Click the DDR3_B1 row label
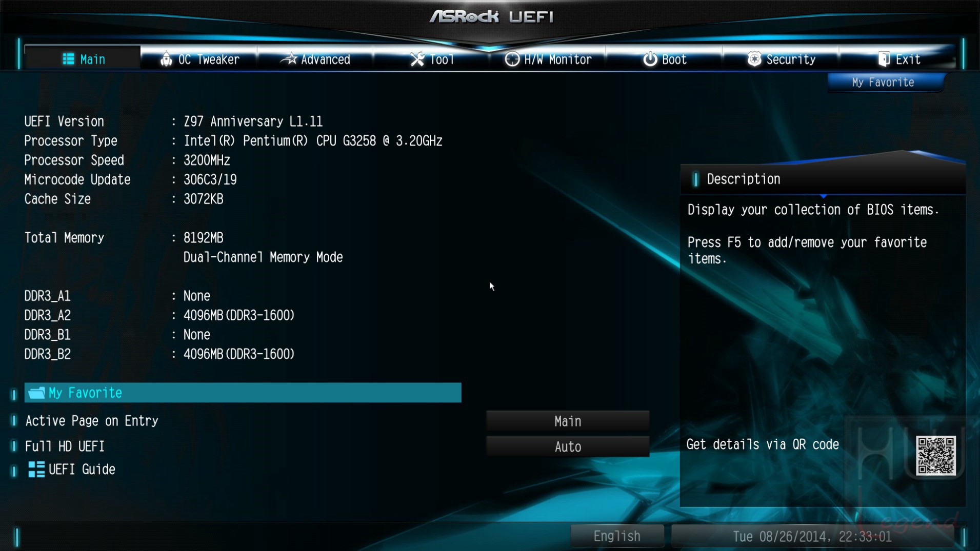 pos(47,335)
